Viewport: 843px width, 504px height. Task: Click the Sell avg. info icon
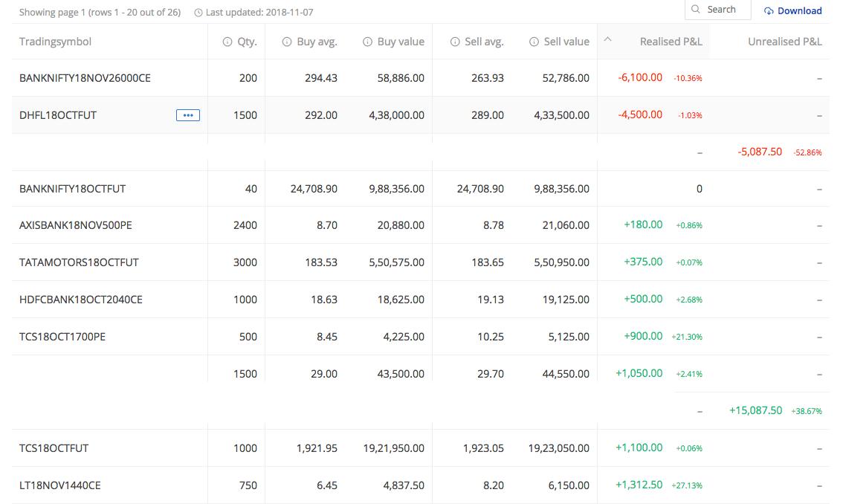(455, 42)
